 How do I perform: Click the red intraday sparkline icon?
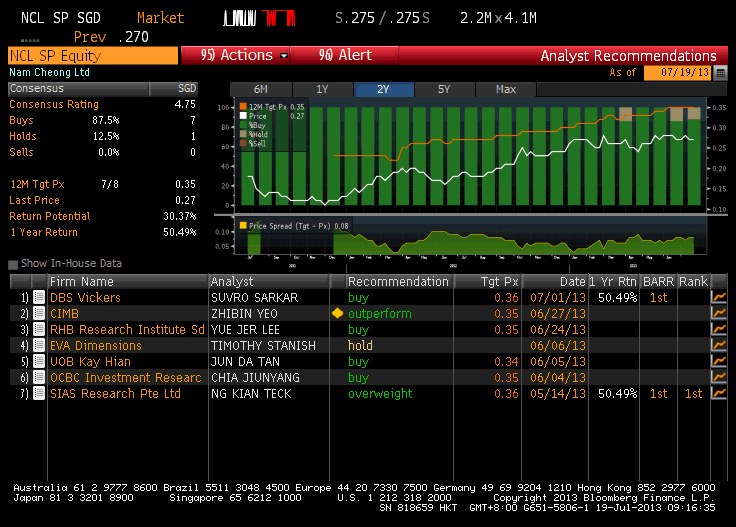click(x=280, y=18)
